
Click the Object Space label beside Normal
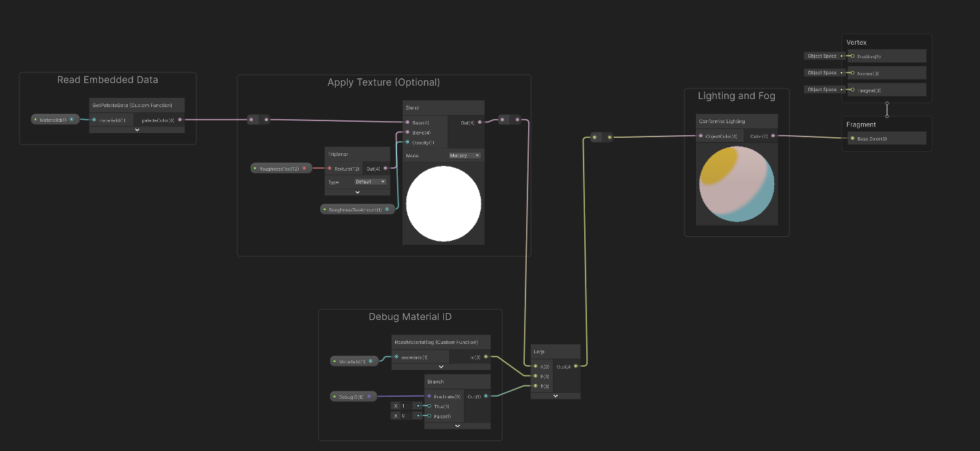[x=822, y=73]
